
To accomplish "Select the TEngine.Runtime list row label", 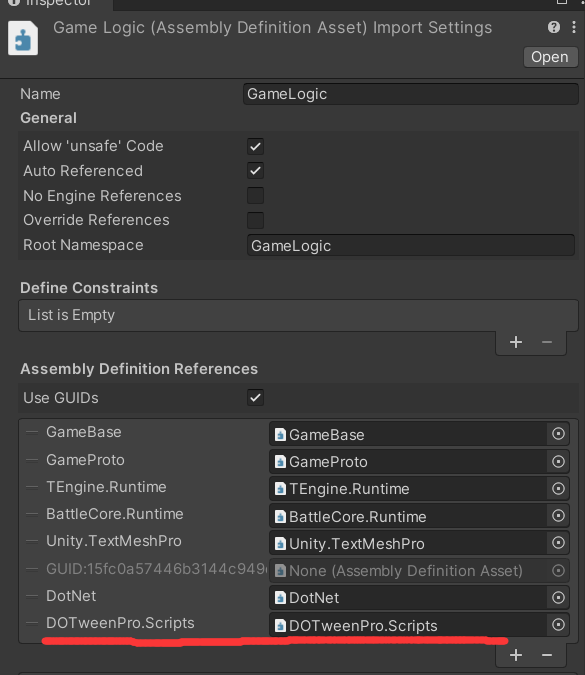I will [106, 487].
